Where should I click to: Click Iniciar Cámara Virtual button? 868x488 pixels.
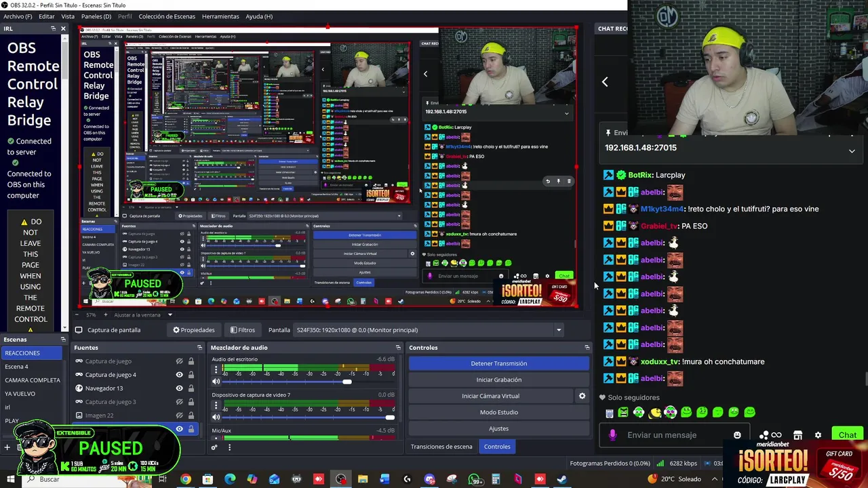click(x=490, y=396)
